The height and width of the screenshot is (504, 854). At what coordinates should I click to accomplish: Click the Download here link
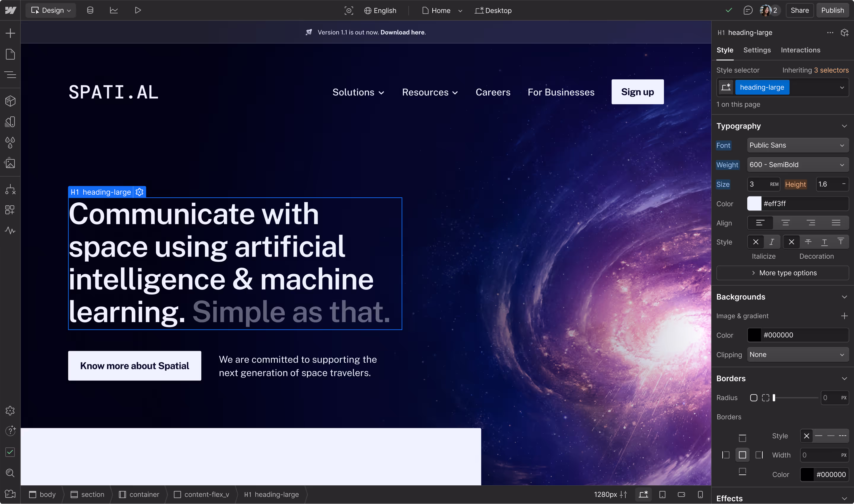point(402,32)
